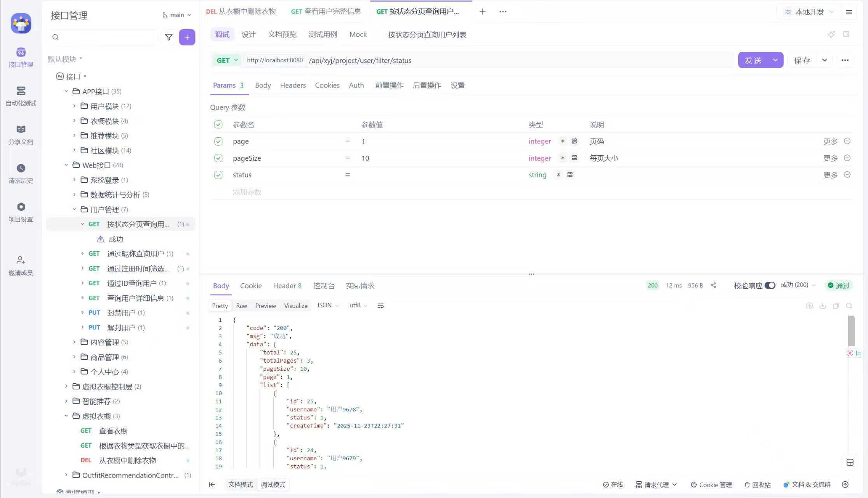
Task: Click the purple plus add-interface button
Action: (187, 37)
